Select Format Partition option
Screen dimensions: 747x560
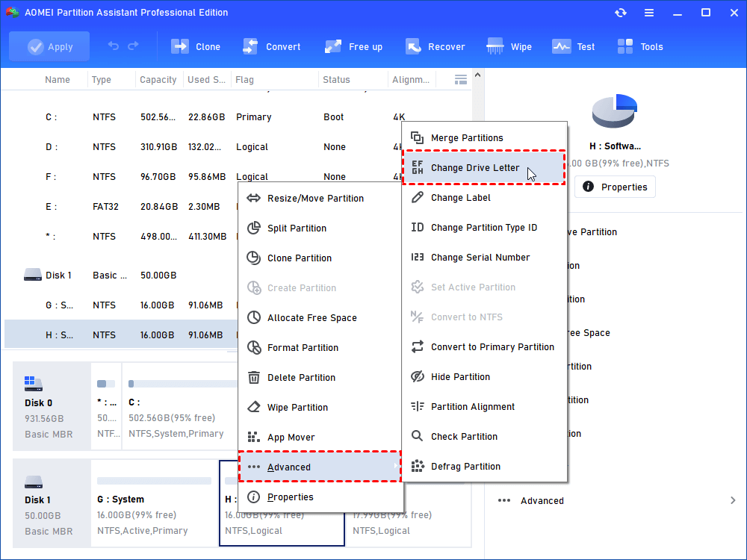[x=320, y=348]
